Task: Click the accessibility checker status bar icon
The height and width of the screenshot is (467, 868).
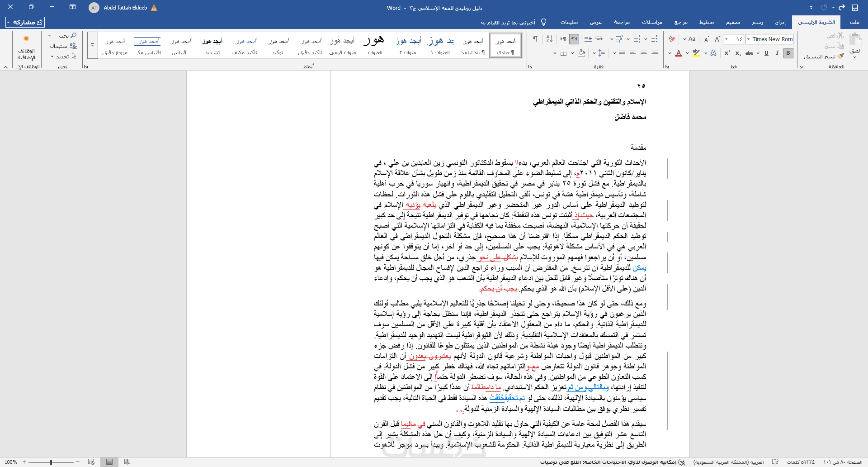Action: 682,462
